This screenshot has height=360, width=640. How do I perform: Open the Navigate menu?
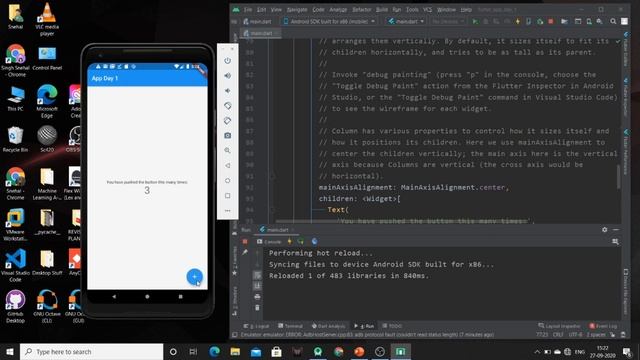click(297, 10)
